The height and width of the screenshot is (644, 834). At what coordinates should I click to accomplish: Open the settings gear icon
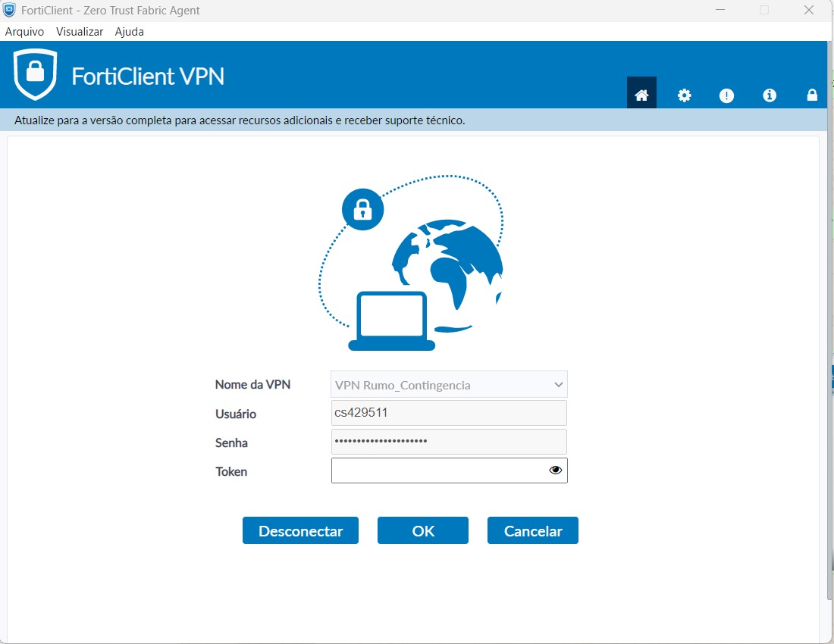tap(684, 95)
